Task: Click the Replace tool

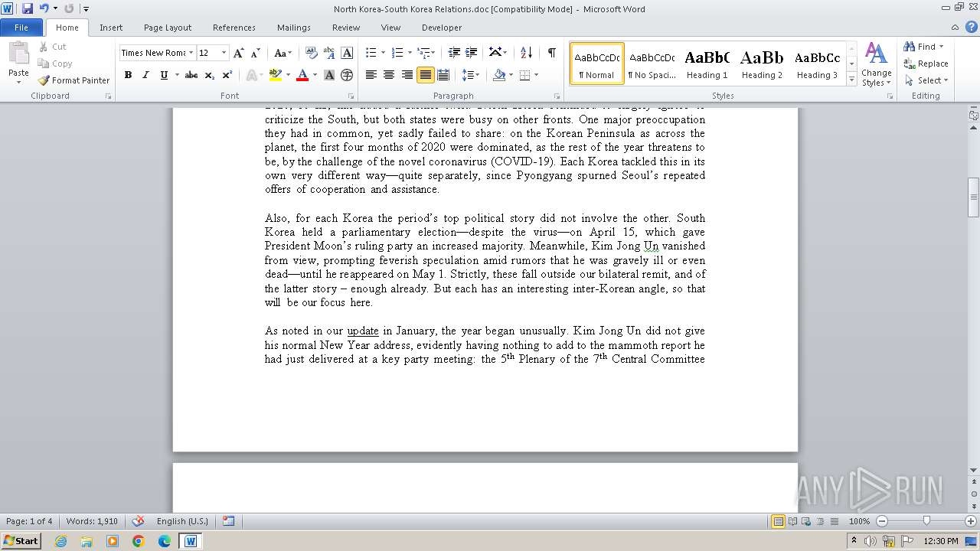Action: [x=926, y=64]
